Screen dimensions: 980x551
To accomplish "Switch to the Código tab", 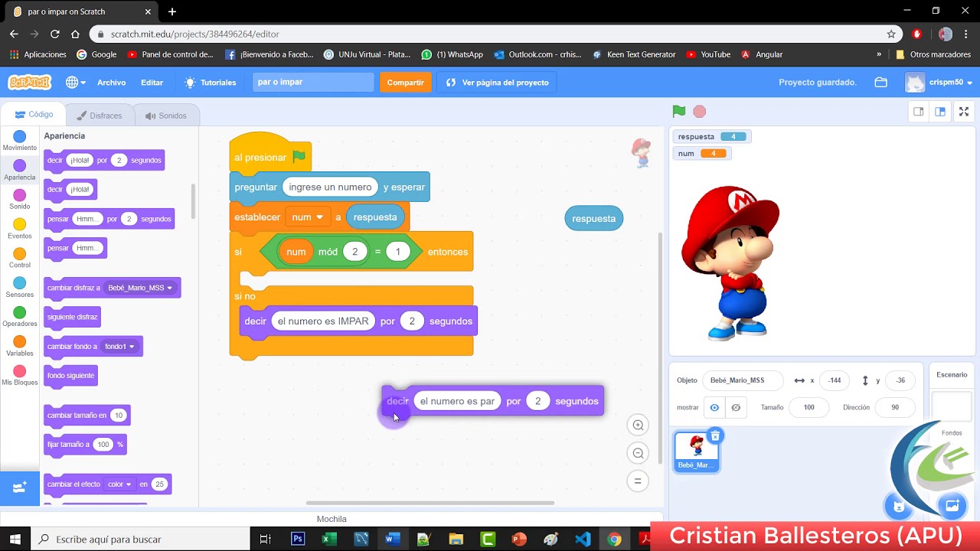I will click(x=34, y=115).
